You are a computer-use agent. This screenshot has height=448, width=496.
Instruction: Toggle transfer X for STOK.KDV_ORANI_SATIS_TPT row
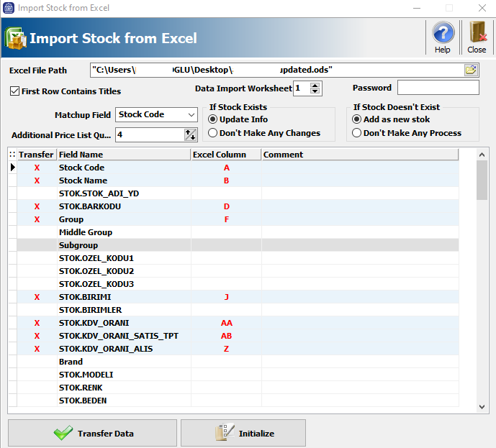(37, 336)
